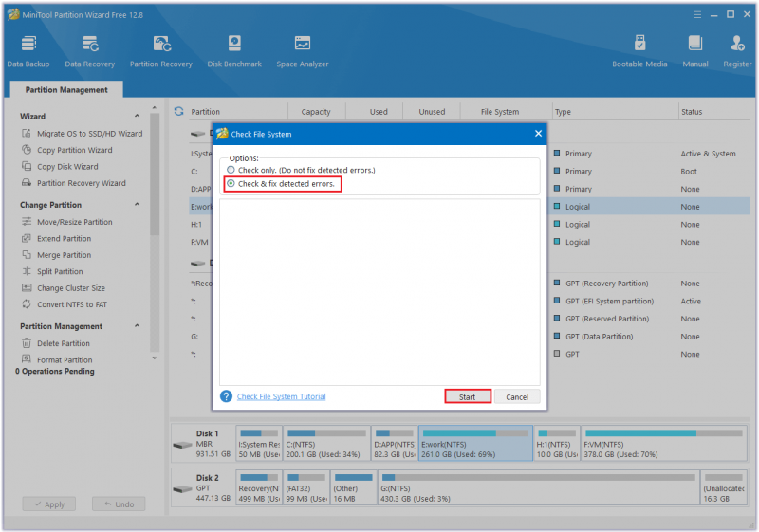
Task: Close the Check File System dialog
Action: [x=538, y=134]
